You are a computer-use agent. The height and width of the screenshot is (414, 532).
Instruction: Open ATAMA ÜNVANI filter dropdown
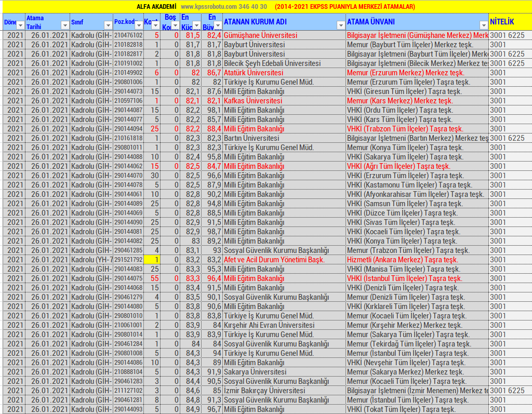(484, 25)
